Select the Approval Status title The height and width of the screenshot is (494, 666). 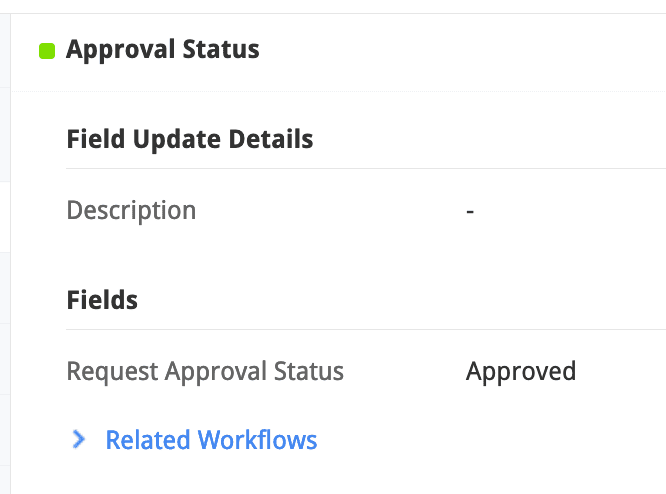(162, 49)
